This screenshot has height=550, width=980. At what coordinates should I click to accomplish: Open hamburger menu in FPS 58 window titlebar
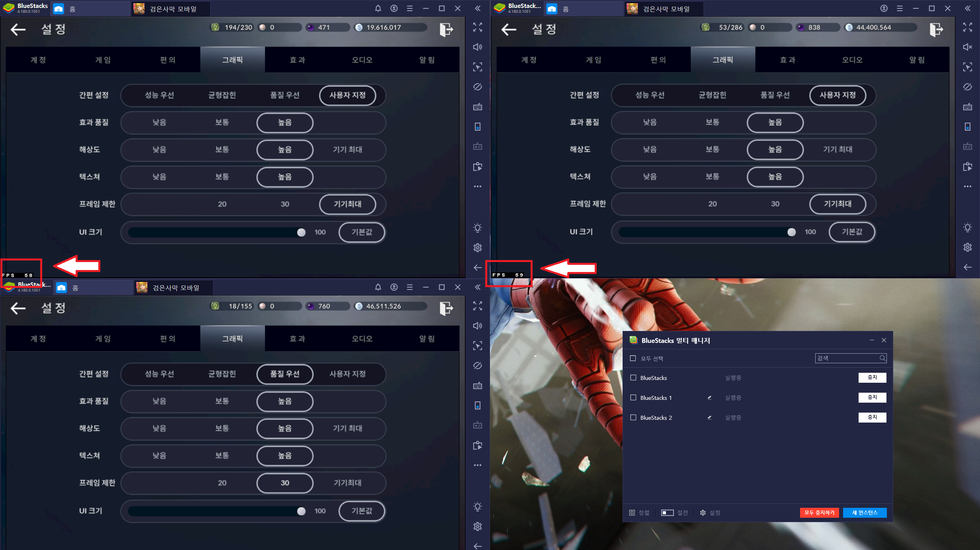[x=410, y=8]
